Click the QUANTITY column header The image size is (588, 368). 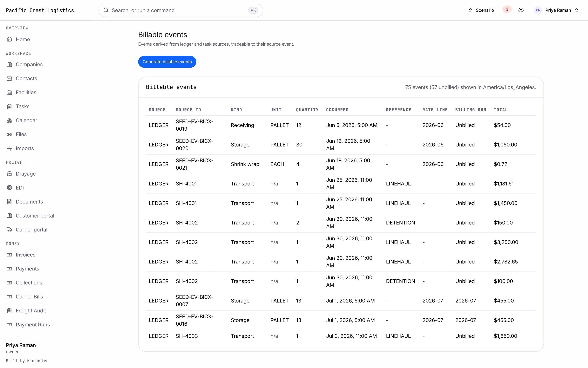pos(307,110)
